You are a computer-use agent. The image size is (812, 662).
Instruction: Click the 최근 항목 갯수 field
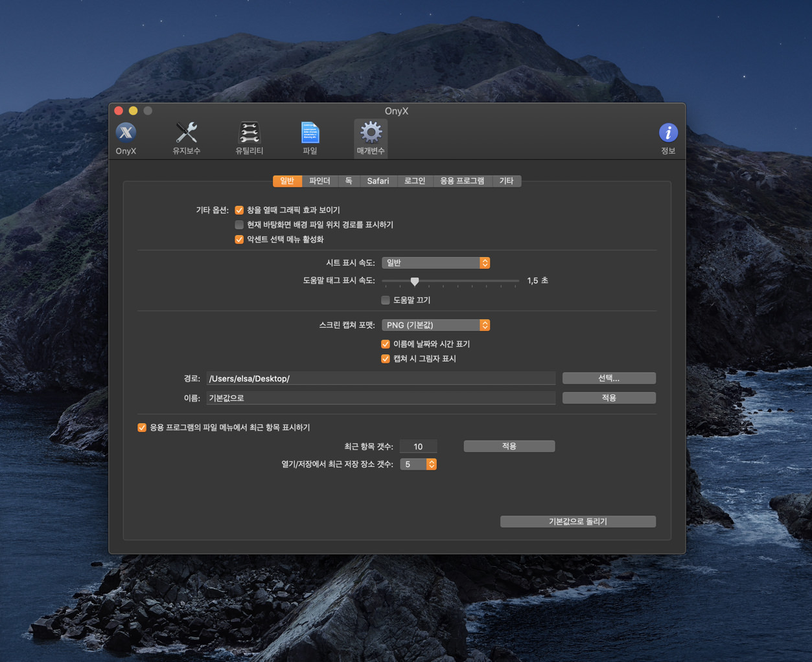[418, 446]
